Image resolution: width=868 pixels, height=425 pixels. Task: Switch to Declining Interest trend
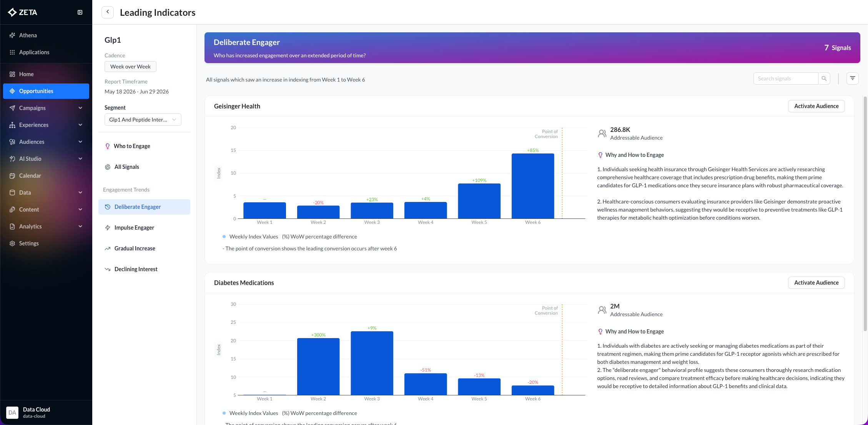(144, 269)
